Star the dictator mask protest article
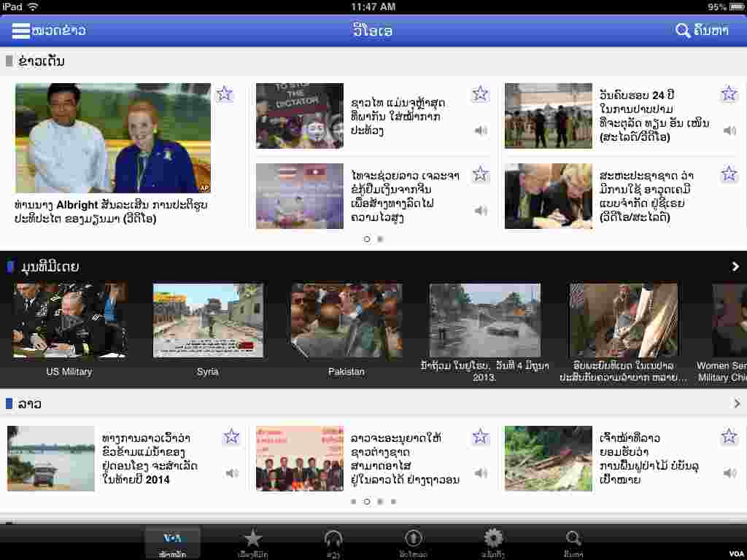This screenshot has height=560, width=747. coord(480,94)
